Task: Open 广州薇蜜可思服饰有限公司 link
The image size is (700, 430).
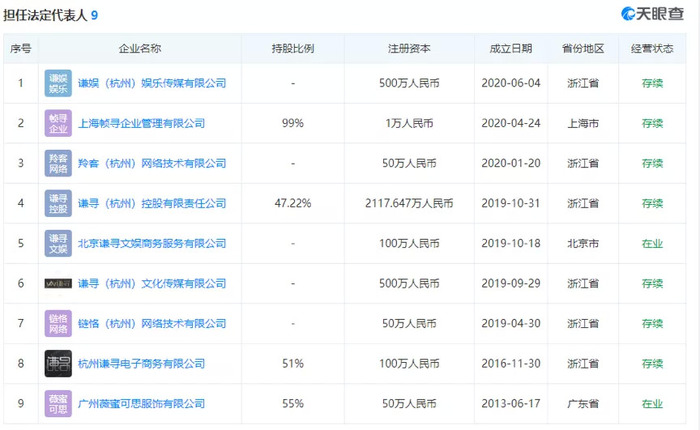Action: point(142,404)
